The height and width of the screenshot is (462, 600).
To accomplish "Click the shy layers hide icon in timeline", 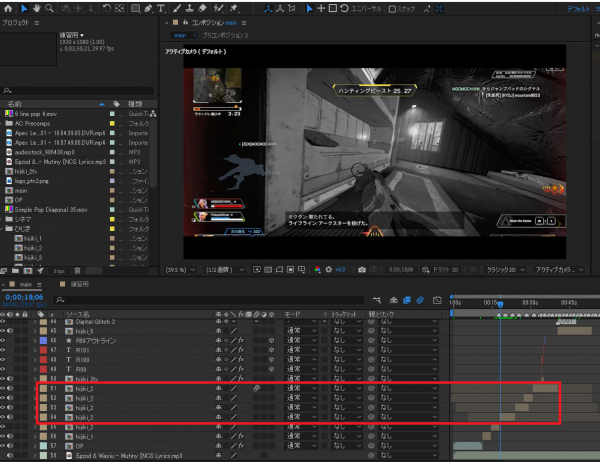I will pos(393,300).
